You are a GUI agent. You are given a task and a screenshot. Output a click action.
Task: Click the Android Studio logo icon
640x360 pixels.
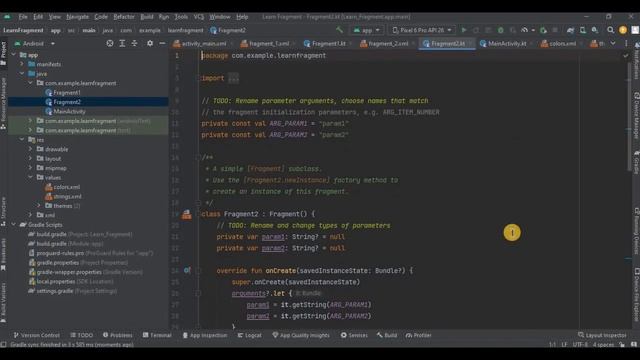point(7,17)
